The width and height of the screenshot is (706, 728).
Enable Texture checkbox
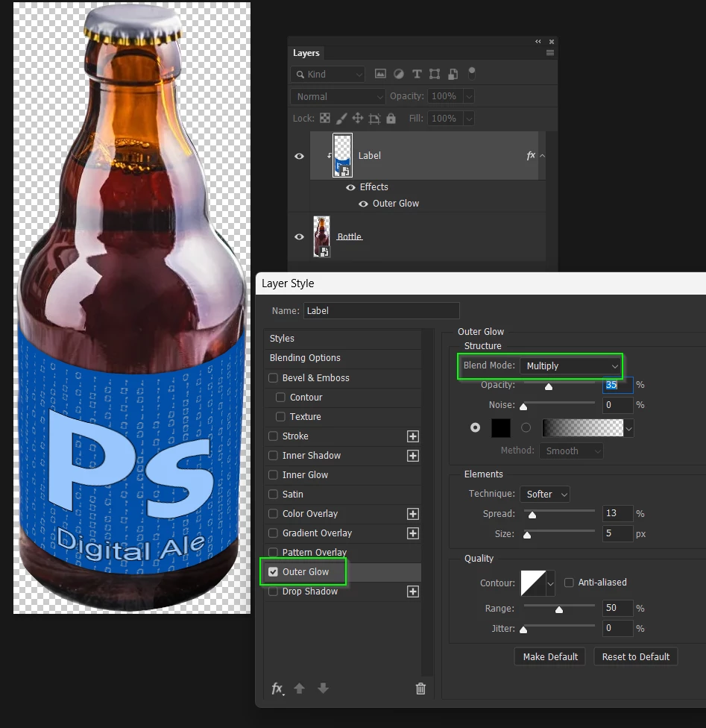tap(280, 416)
